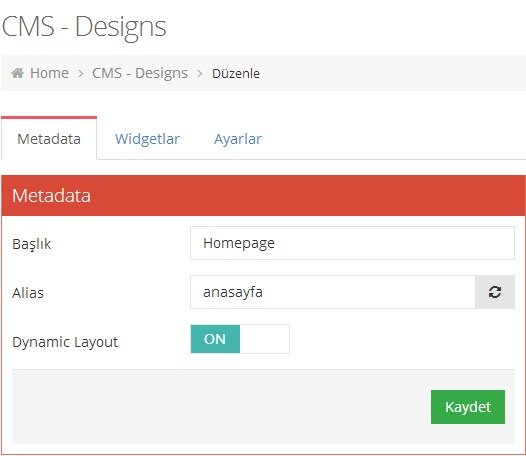This screenshot has height=456, width=526.
Task: Click the Alias field label
Action: tap(28, 293)
